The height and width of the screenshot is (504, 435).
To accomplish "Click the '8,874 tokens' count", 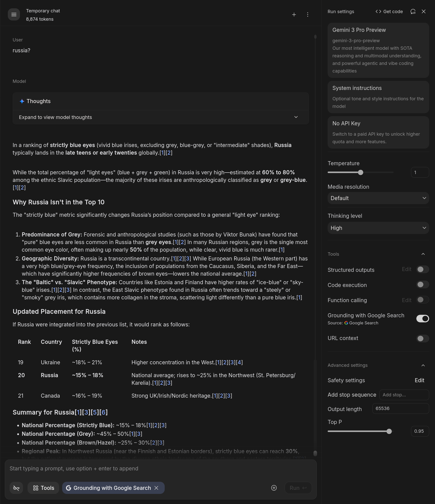I will pyautogui.click(x=40, y=19).
